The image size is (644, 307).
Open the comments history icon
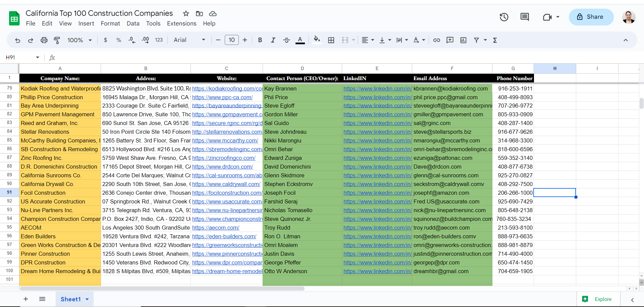[525, 17]
